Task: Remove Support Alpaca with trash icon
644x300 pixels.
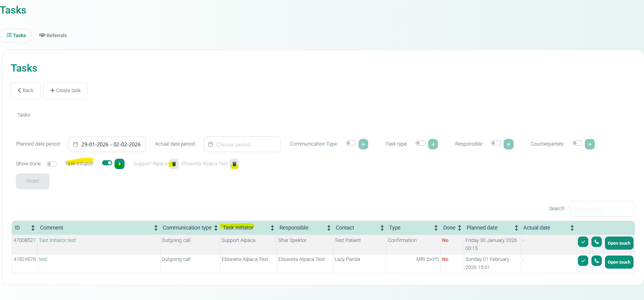Action: pyautogui.click(x=174, y=164)
